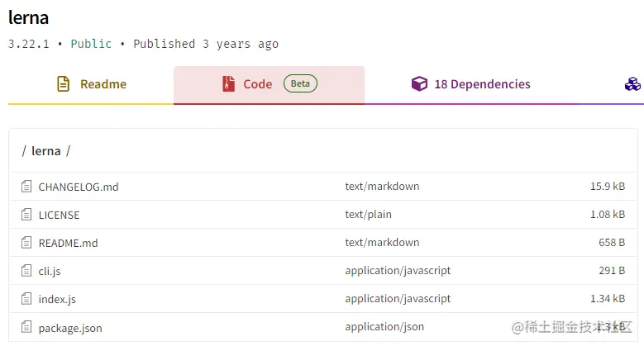This screenshot has width=644, height=346.
Task: Open the README.md file
Action: tap(68, 244)
